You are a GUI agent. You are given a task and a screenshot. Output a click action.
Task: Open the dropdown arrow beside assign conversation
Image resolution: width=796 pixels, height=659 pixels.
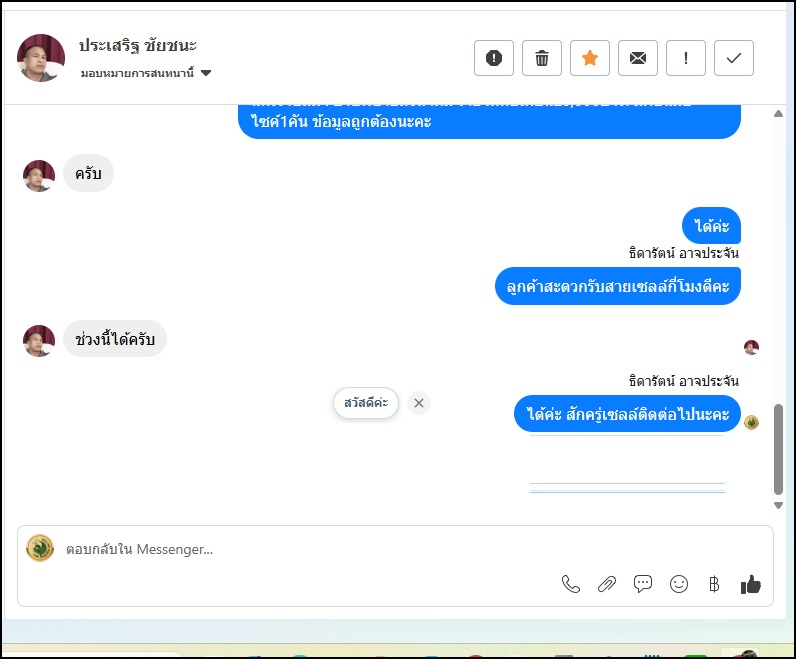206,73
